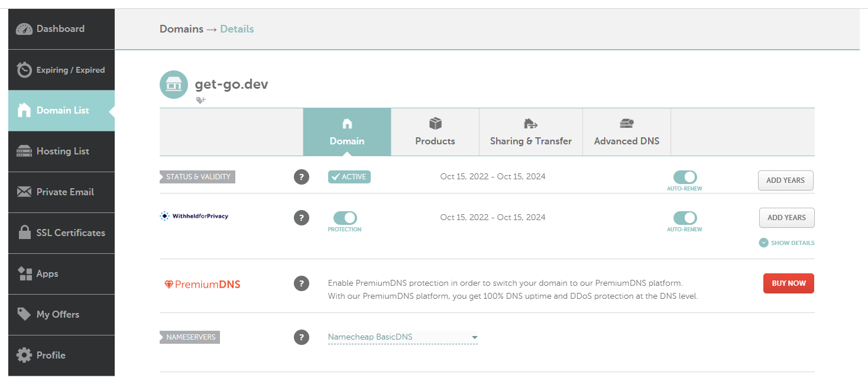Expand Show Details under privacy row

pos(786,243)
